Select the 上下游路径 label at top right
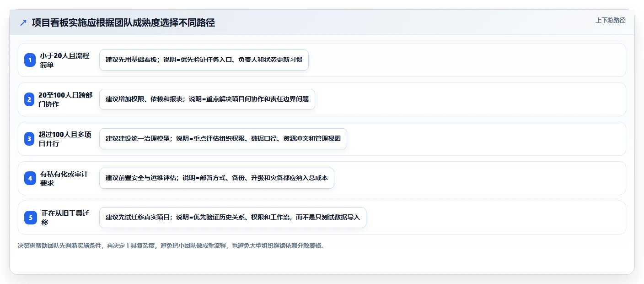 tap(610, 20)
